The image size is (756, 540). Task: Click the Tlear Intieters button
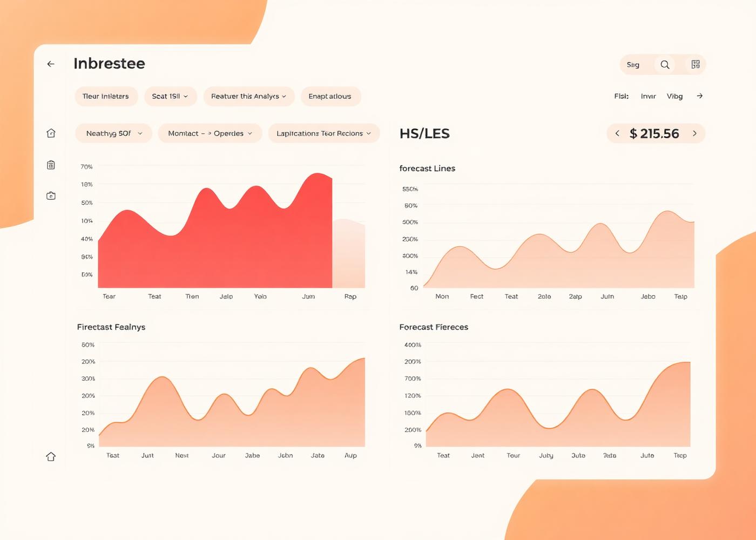coord(106,96)
